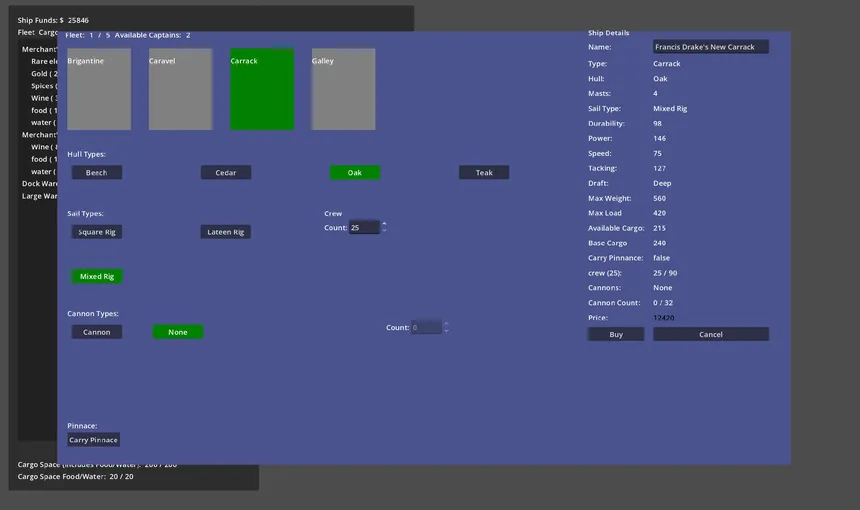Click the Cannon Count value 0 / 32
This screenshot has width=860, height=510.
pyautogui.click(x=663, y=303)
